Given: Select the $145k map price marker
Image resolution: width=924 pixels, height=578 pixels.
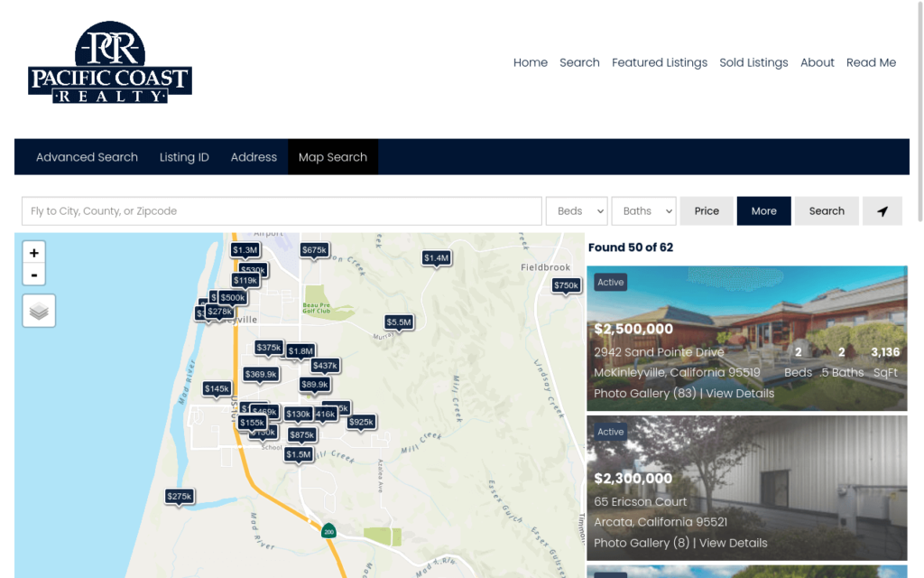Looking at the screenshot, I should [217, 388].
